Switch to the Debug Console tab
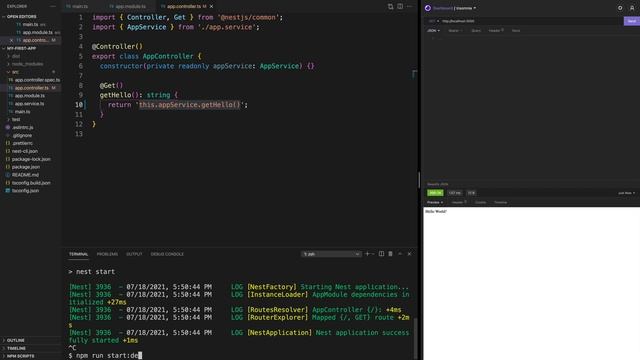 click(167, 254)
